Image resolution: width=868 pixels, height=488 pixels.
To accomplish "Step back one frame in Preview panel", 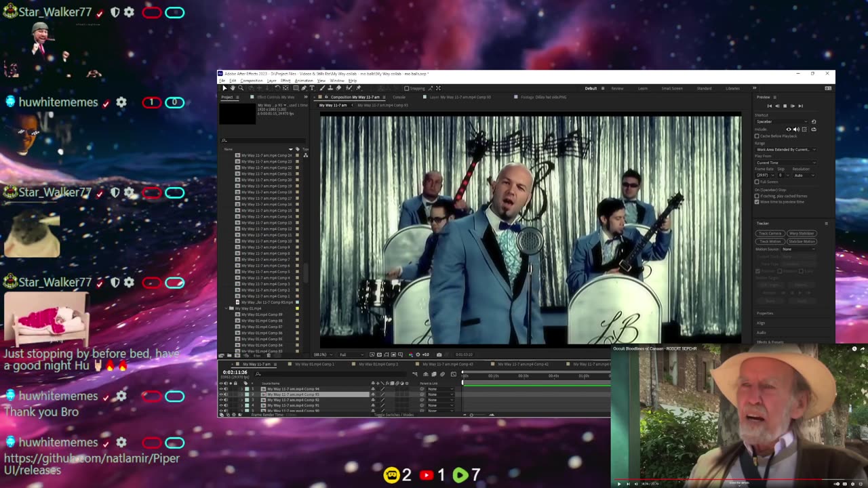I will 777,106.
